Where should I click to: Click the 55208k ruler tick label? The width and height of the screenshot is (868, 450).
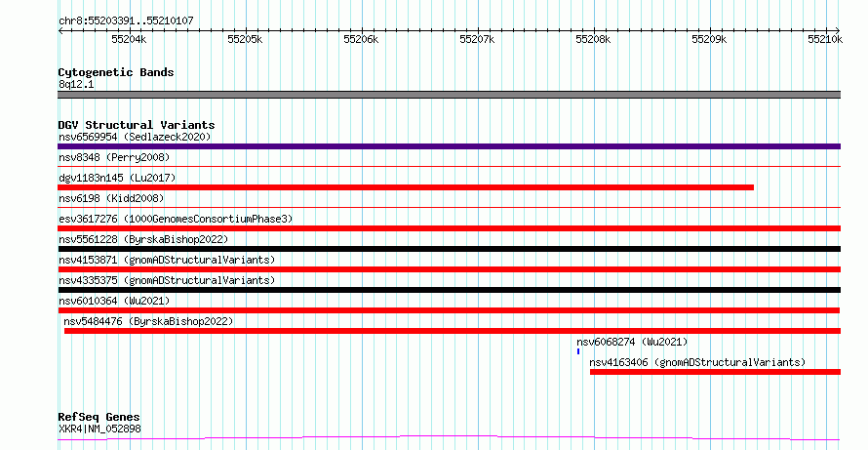(x=593, y=39)
